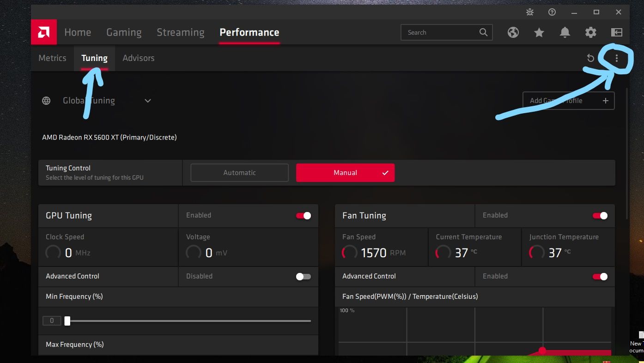Viewport: 644px width, 363px height.
Task: Show notifications via the bell icon
Action: 565,32
